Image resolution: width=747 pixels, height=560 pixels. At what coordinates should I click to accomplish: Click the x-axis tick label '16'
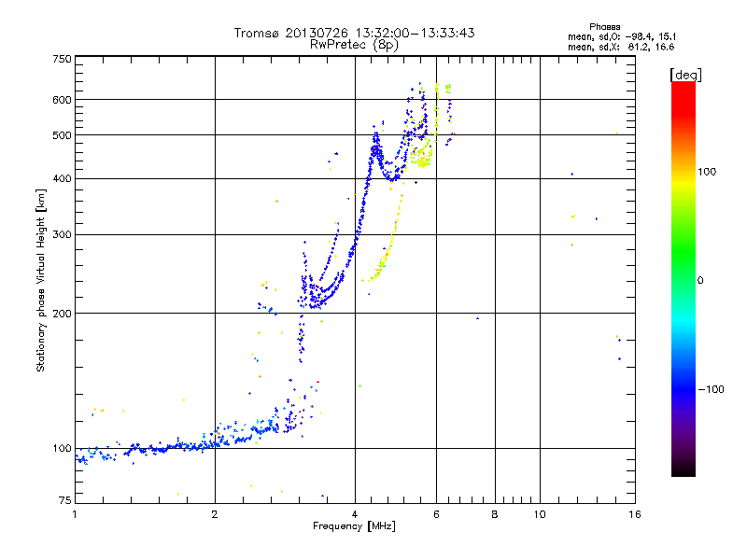click(x=635, y=514)
